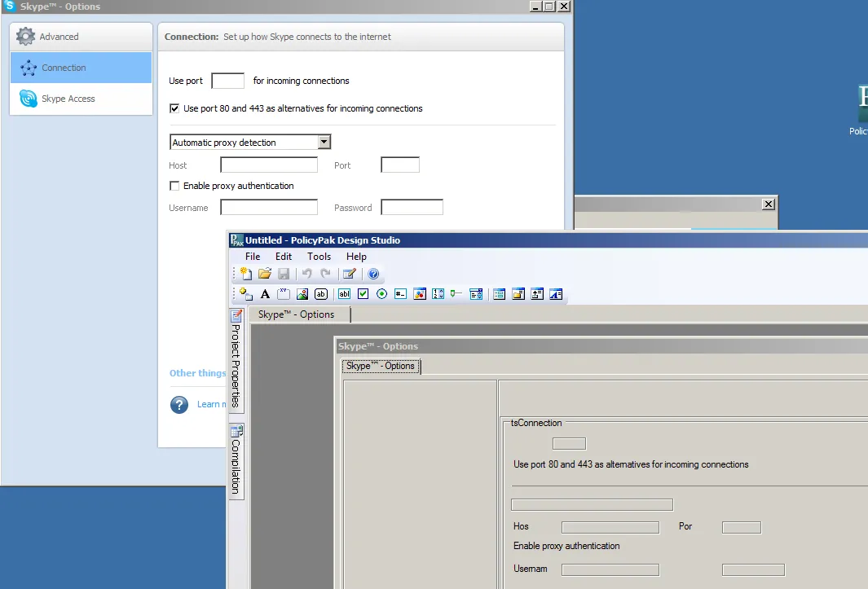Open the project properties edit icon beside Help
868x589 pixels.
[x=350, y=274]
